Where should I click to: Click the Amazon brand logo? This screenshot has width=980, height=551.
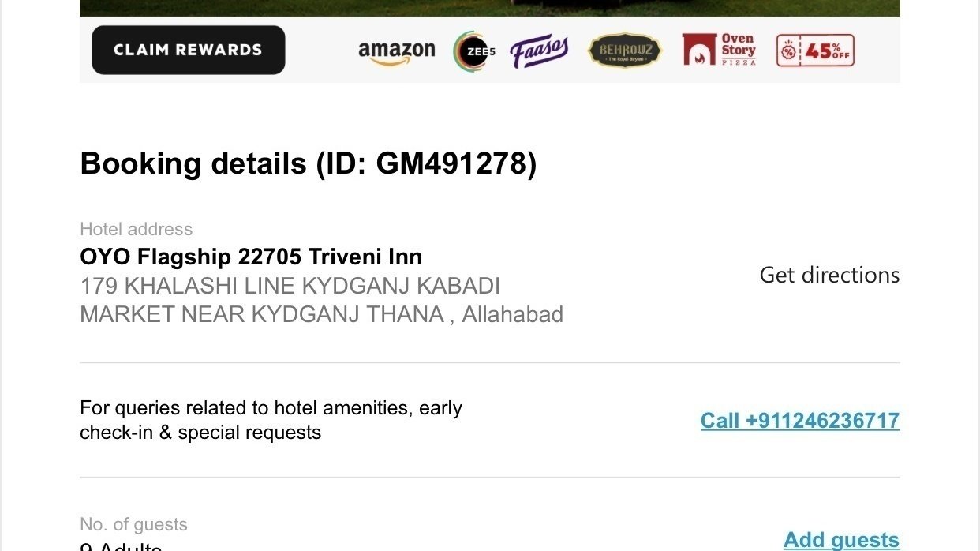(398, 50)
